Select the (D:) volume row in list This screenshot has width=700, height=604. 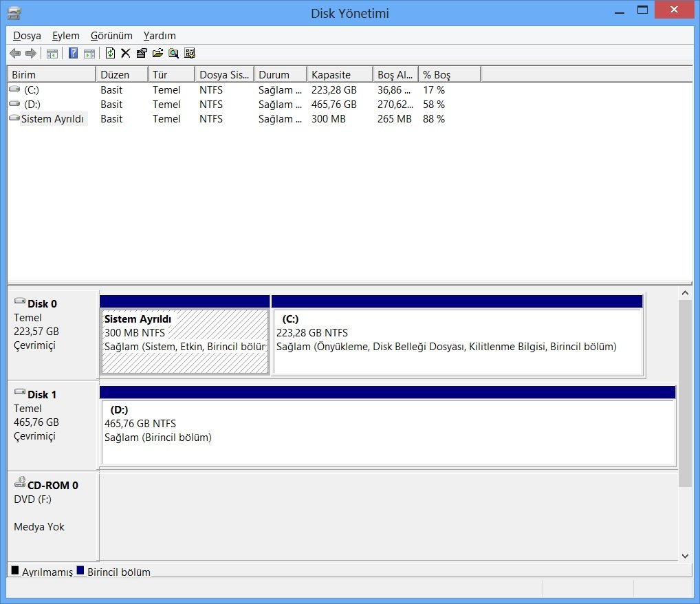(x=32, y=105)
